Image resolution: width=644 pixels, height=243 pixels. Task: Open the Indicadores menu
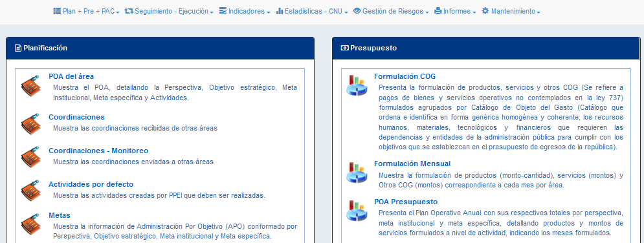(245, 12)
